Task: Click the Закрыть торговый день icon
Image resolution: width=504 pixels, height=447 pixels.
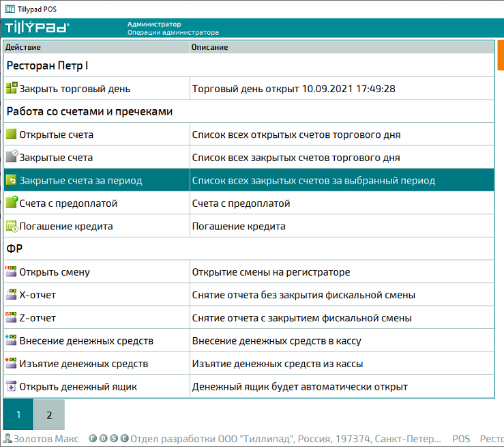Action: click(12, 88)
